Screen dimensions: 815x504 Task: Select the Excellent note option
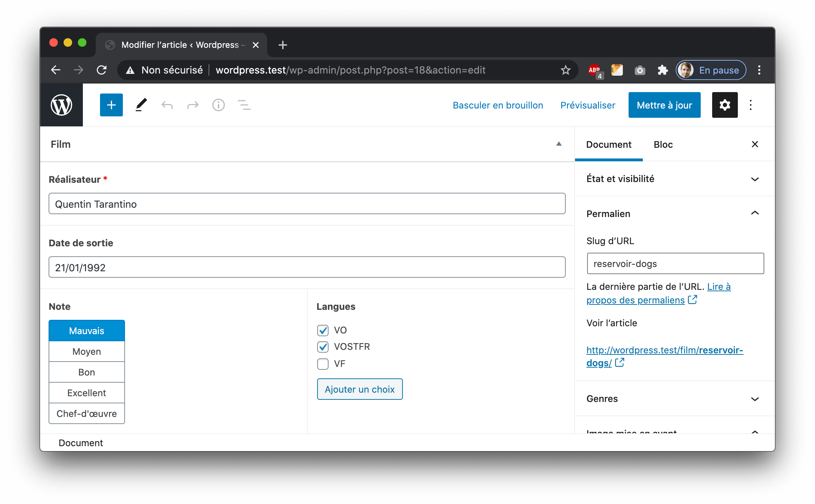pyautogui.click(x=87, y=393)
